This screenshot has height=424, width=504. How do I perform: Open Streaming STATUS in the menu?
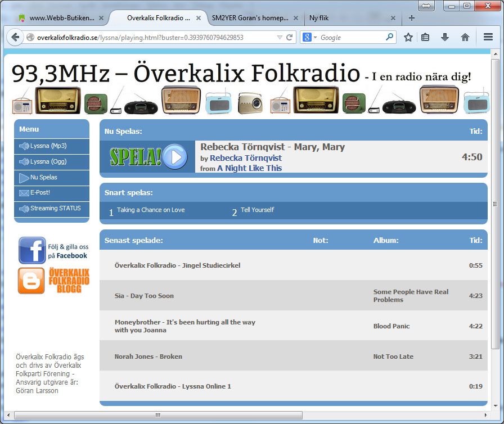pos(52,209)
